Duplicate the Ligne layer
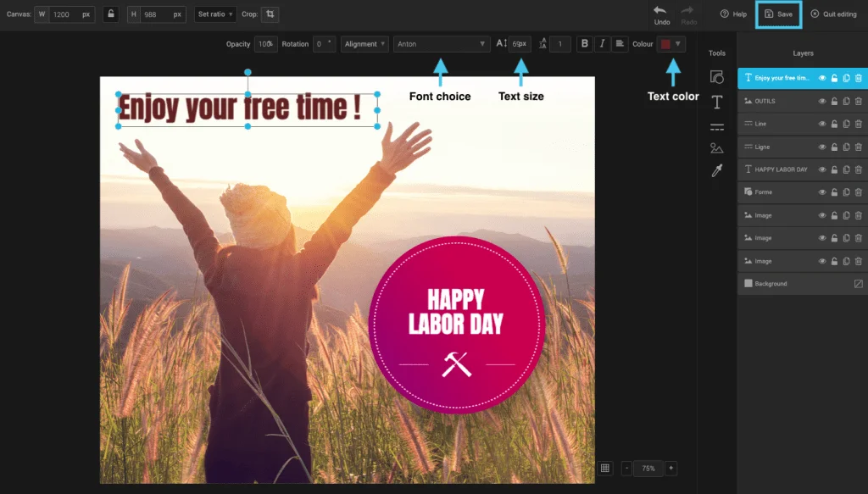868x494 pixels. [x=847, y=147]
